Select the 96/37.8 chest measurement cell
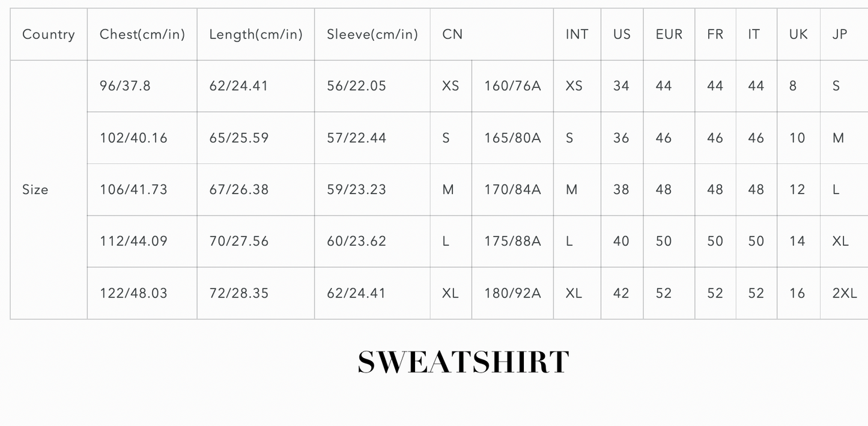Viewport: 868px width, 426px height. tap(125, 86)
